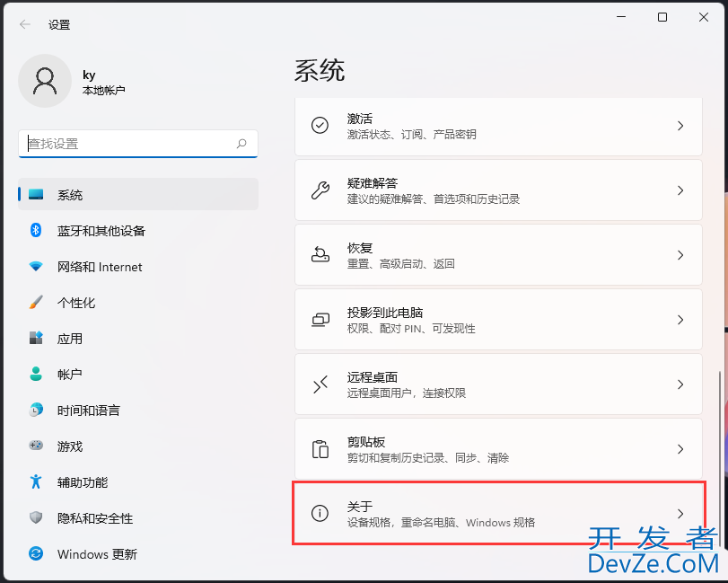The width and height of the screenshot is (728, 583).
Task: Click the 应用 apps icon in sidebar
Action: 36,338
